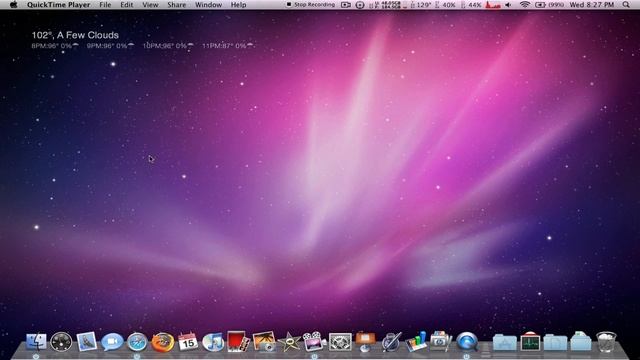Open Photo Booth red curtain icon

point(238,342)
